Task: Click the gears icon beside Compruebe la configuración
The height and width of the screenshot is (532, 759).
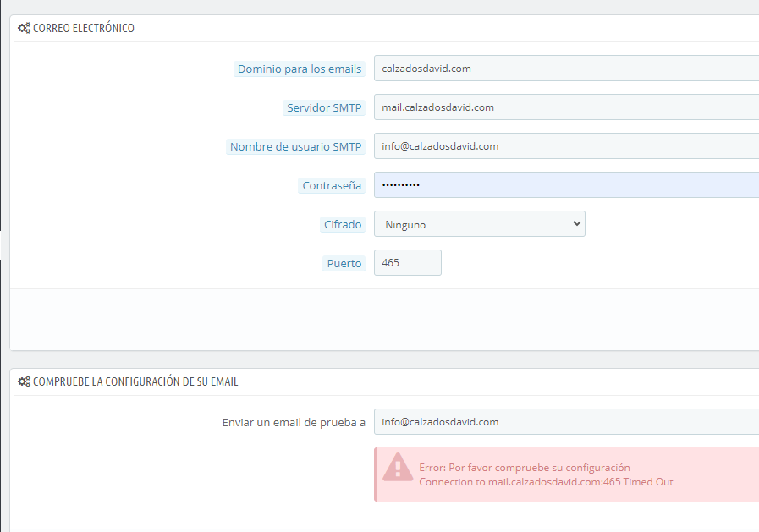Action: pos(24,381)
